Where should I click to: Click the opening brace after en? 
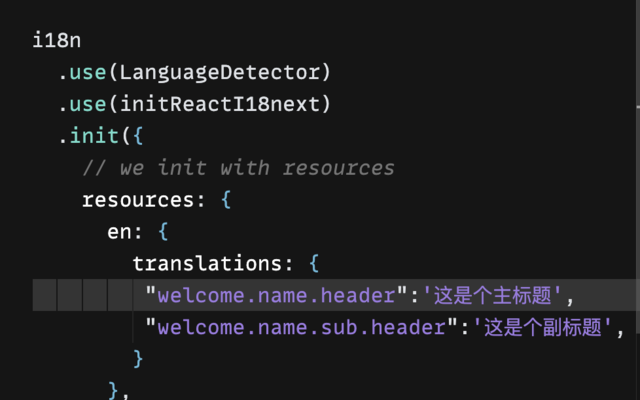click(163, 232)
